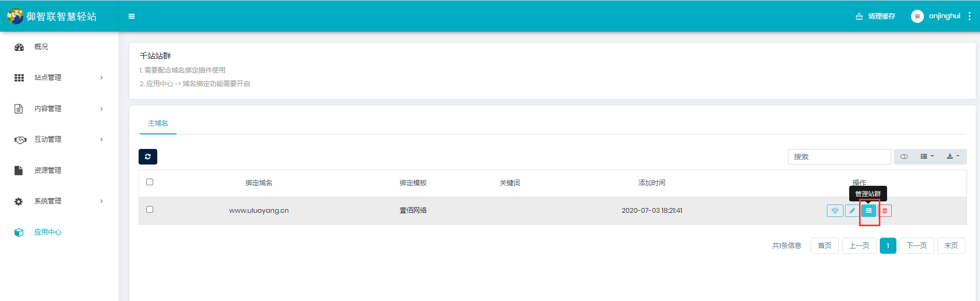
Task: Open the three-dot menu beside anjinghui
Action: point(970,17)
